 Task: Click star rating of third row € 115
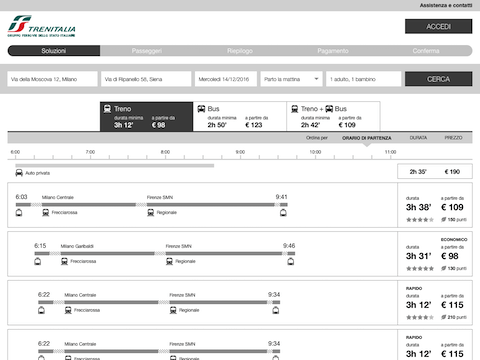(420, 317)
